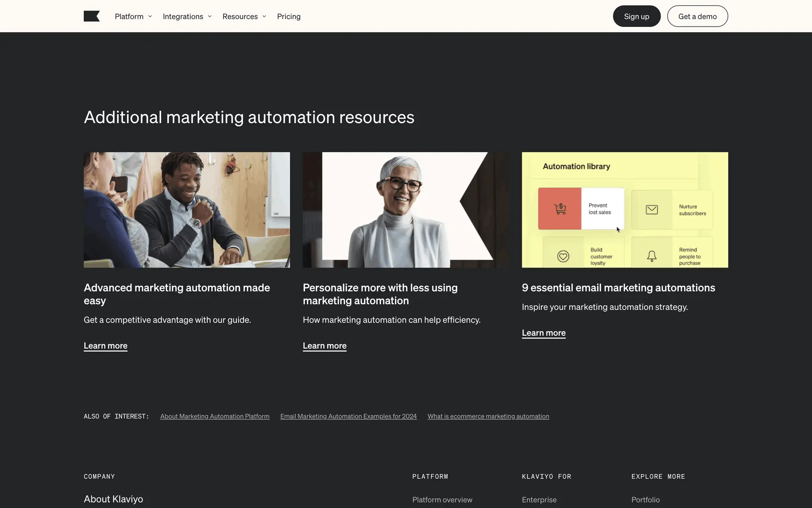Click Learn more under 9 essential email automations

point(543,333)
